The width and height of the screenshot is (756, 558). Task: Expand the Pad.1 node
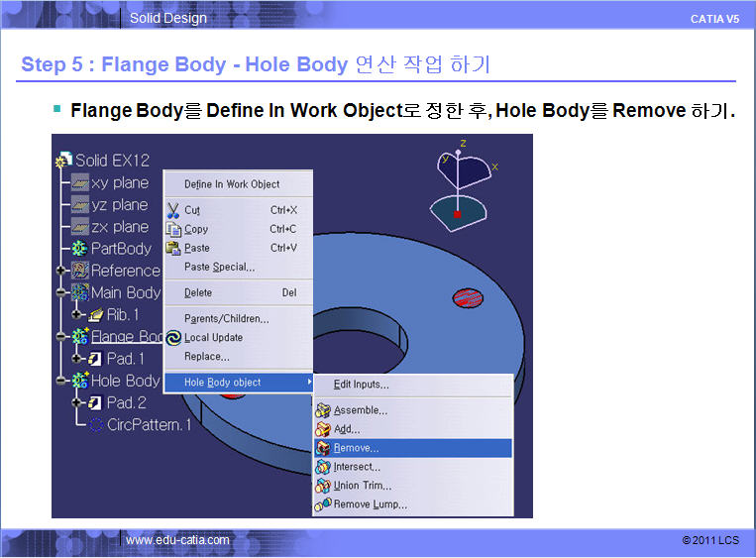pos(76,359)
